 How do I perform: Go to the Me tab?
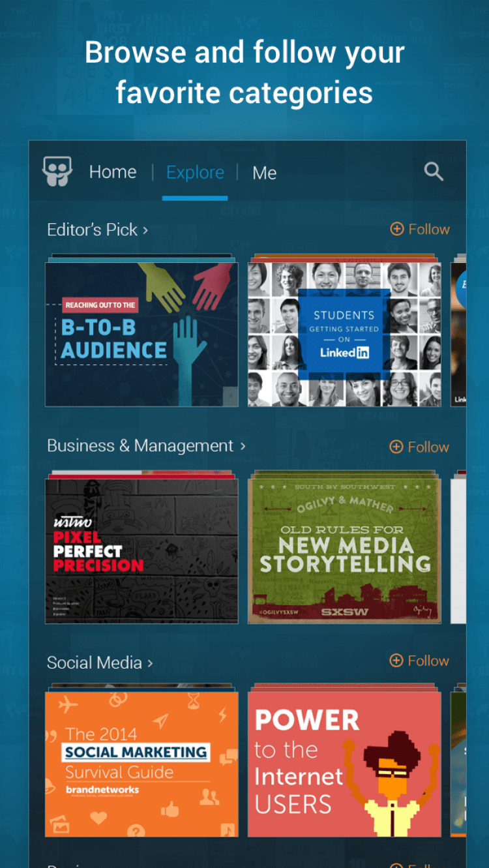tap(265, 173)
